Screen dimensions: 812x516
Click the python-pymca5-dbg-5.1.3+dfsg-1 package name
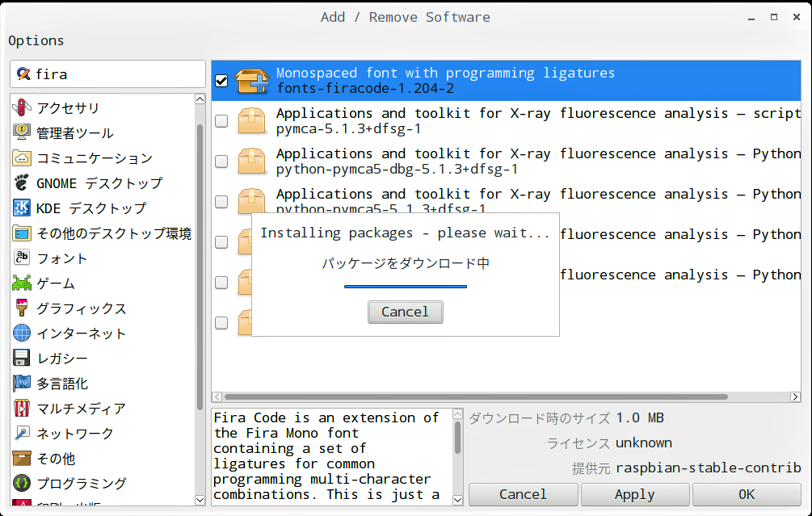coord(397,170)
